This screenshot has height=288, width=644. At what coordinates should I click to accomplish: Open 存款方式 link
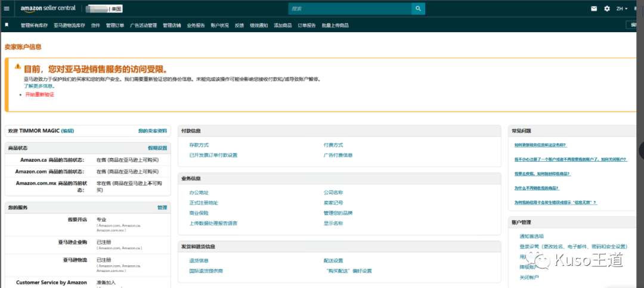(199, 145)
